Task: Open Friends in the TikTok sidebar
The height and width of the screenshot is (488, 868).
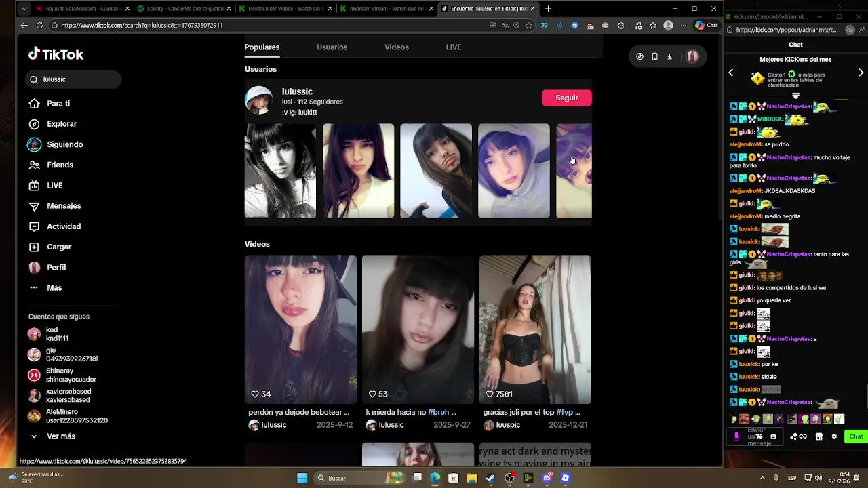Action: 51,165
